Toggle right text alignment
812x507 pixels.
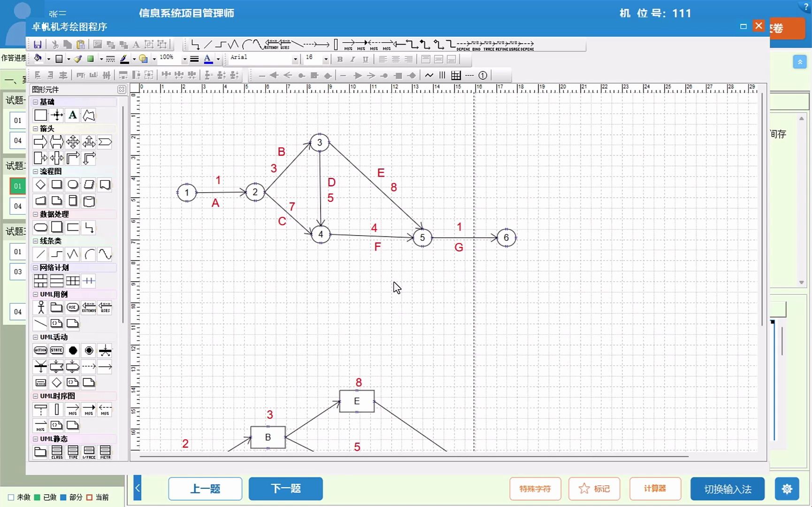[x=408, y=59]
